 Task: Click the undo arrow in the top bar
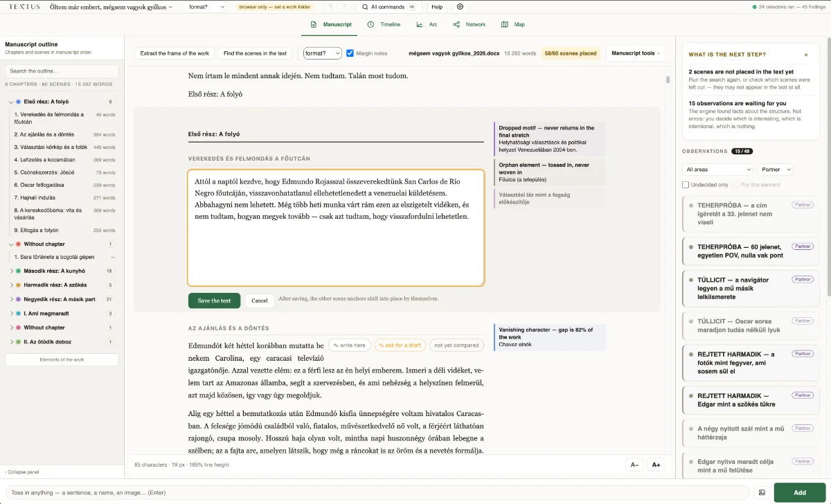332,7
